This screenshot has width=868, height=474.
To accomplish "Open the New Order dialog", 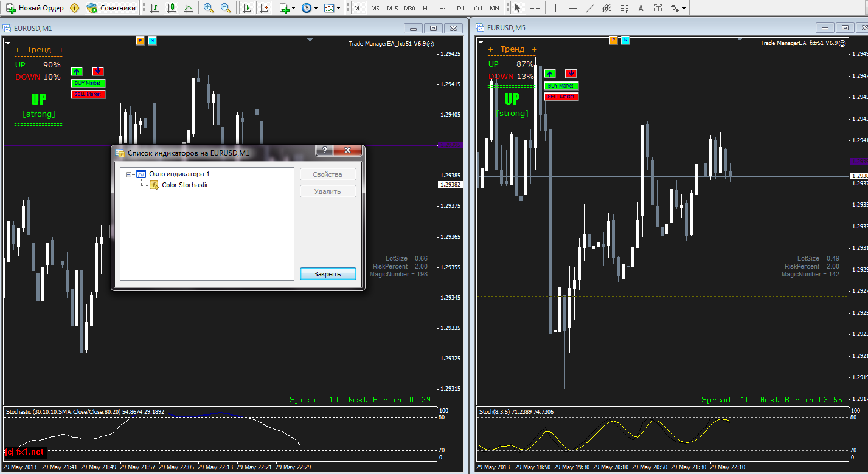I will [x=34, y=8].
